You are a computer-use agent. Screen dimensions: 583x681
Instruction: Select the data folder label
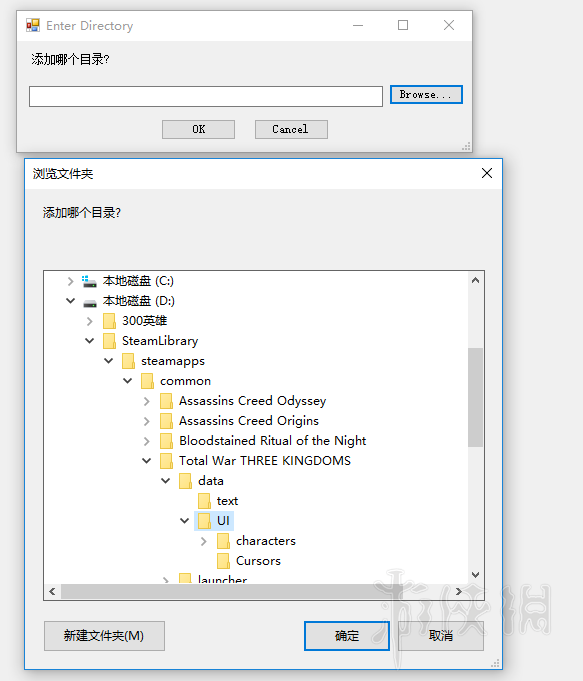pos(211,481)
